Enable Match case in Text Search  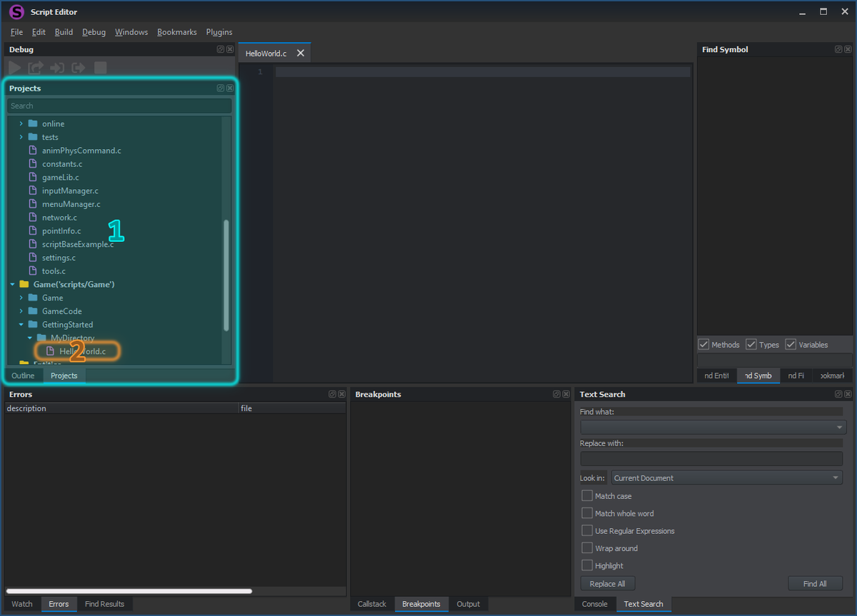click(x=587, y=495)
